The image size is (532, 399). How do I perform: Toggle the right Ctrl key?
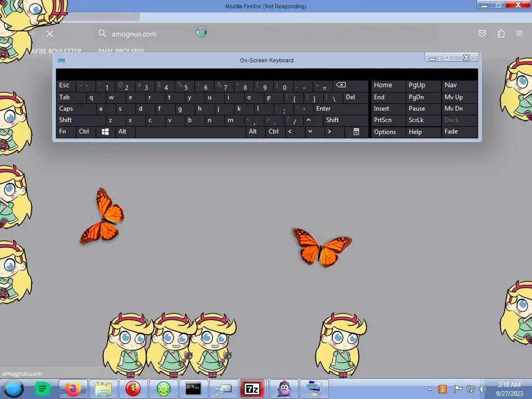275,131
